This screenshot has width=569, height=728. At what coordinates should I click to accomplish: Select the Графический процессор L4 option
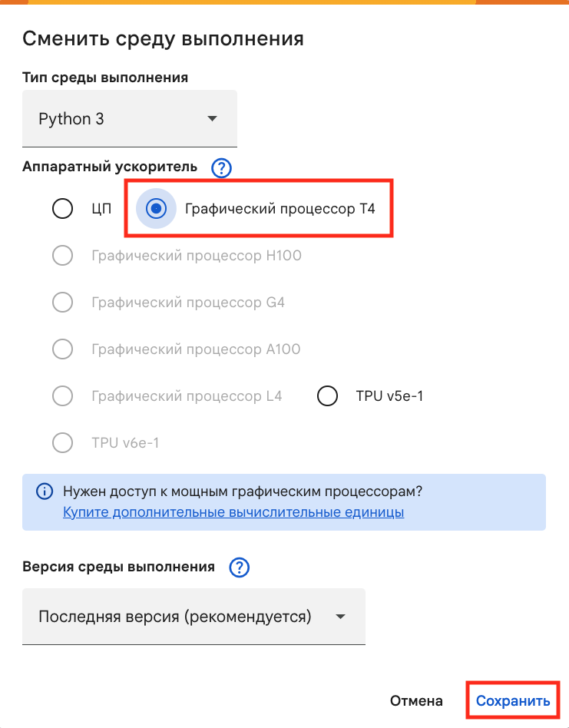[62, 395]
